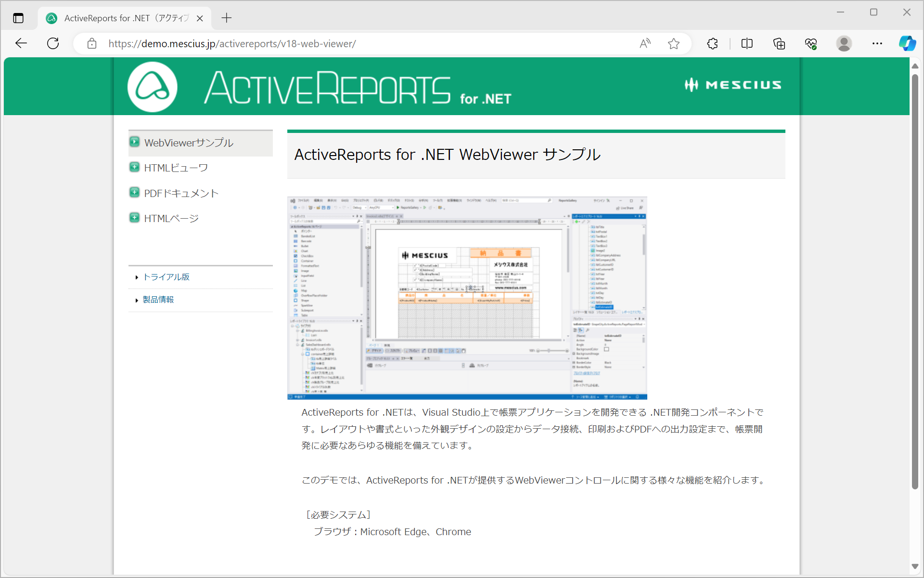Click the heading ActiveReports for .NET WebViewer サンプル
This screenshot has width=924, height=578.
point(448,155)
